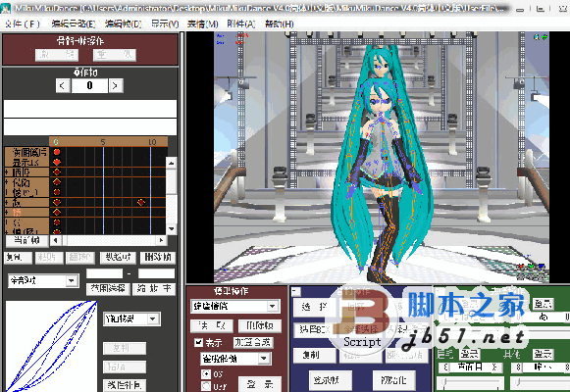570x392 pixels.
Task: Go to next frame with > button
Action: pos(115,85)
